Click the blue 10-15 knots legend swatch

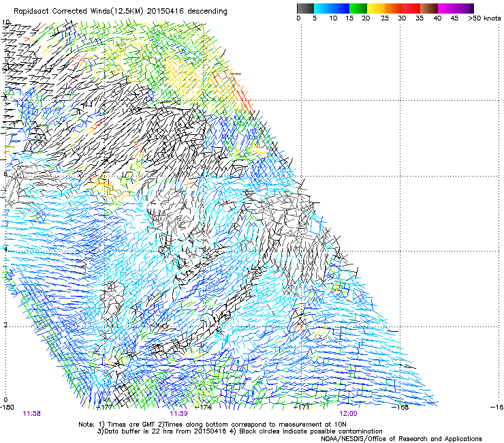pos(341,8)
